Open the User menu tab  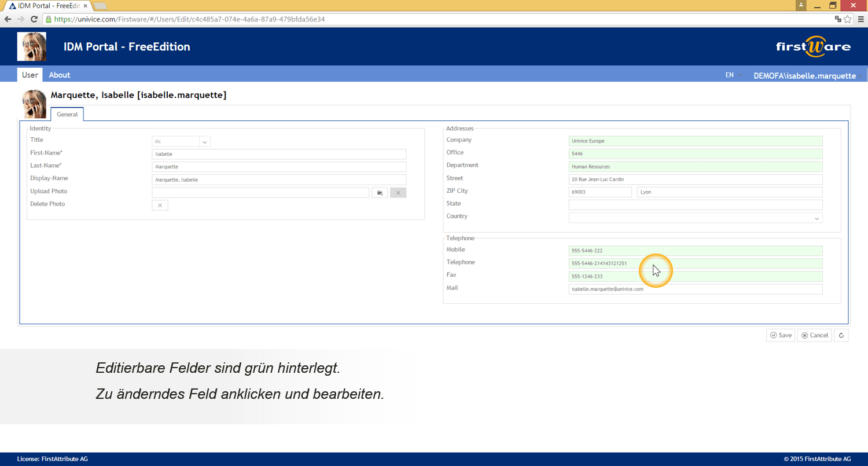30,75
